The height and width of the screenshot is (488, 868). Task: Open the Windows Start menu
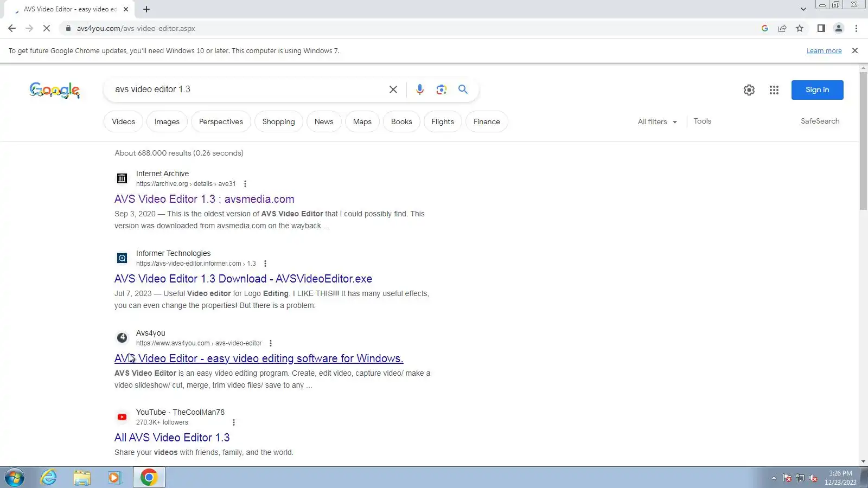pyautogui.click(x=15, y=478)
